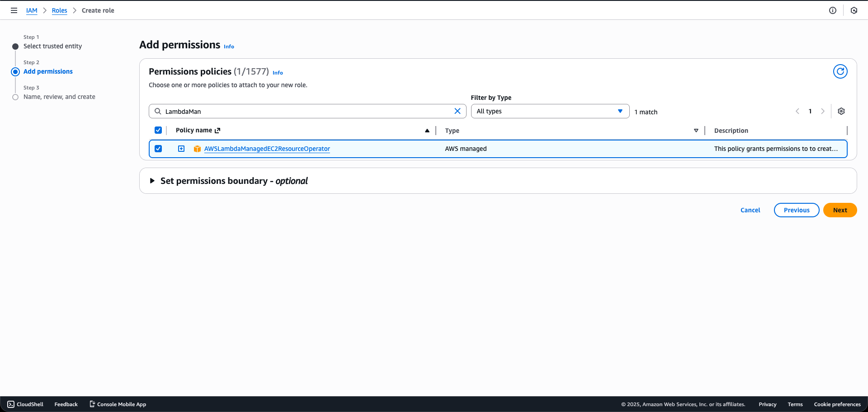Clear the LambdaMan search query
Image resolution: width=868 pixels, height=412 pixels.
tap(458, 111)
